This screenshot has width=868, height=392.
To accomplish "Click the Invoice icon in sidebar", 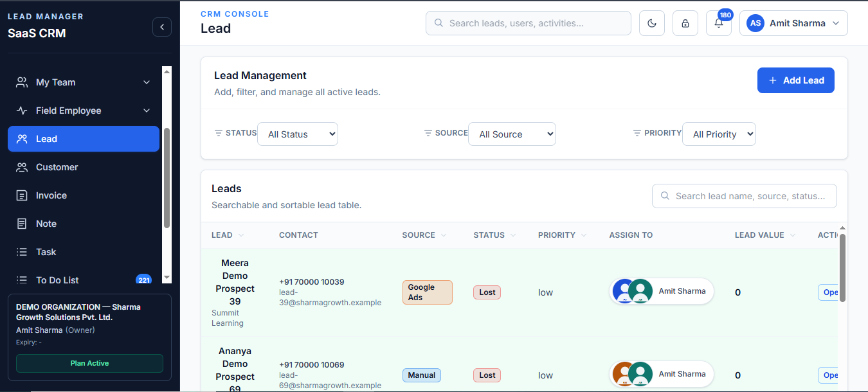I will pyautogui.click(x=22, y=195).
